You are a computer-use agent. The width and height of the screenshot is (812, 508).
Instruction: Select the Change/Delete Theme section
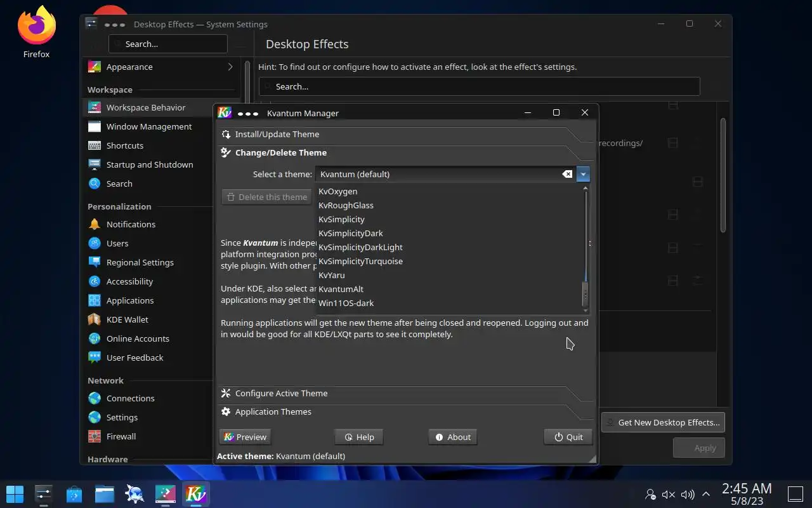tap(406, 152)
